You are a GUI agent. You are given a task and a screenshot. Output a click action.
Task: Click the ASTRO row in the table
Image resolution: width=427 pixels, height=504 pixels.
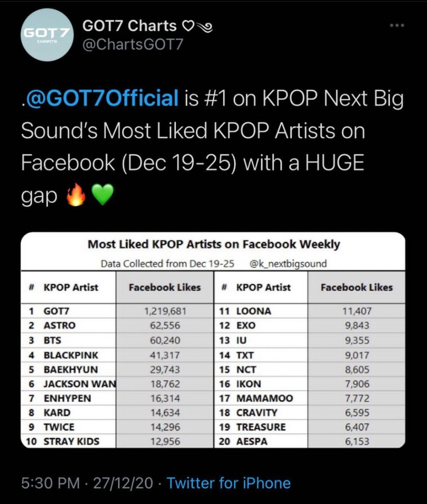(x=117, y=325)
